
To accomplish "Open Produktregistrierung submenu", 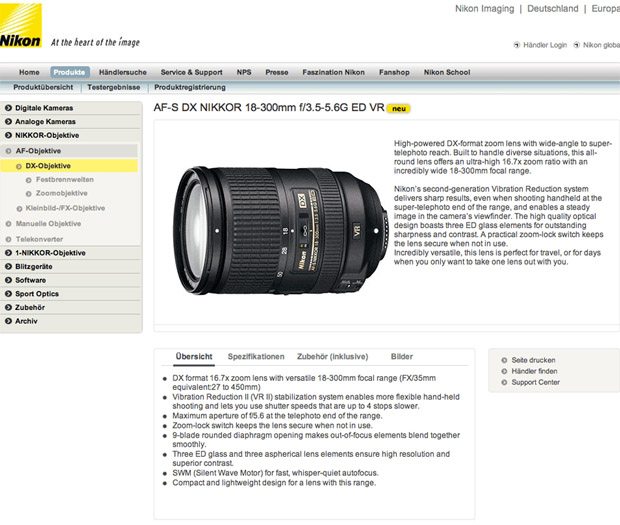I will tap(190, 87).
